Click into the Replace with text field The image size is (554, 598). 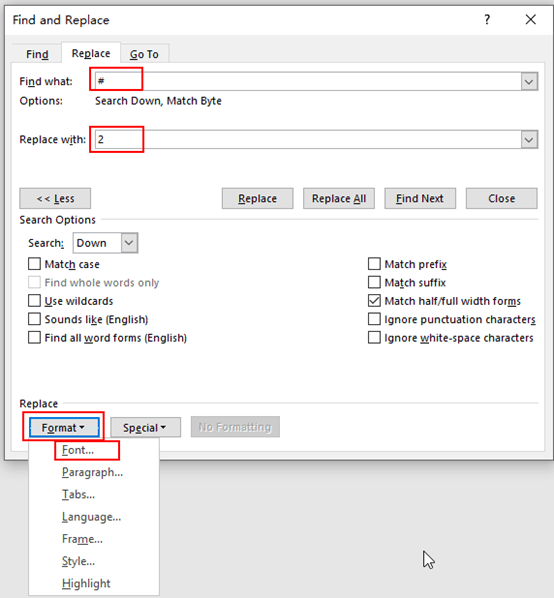(308, 140)
